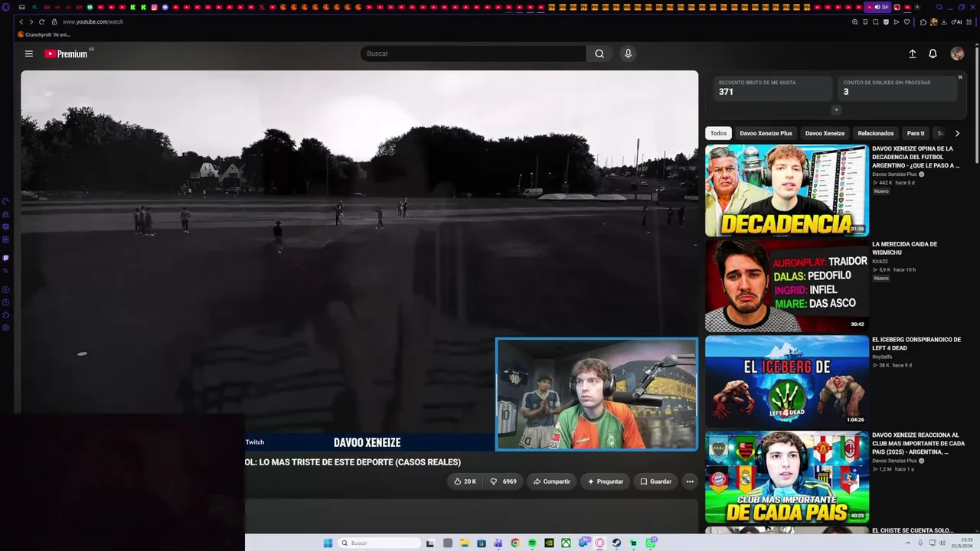The width and height of the screenshot is (980, 551).
Task: Save the video with Guardar
Action: point(655,481)
